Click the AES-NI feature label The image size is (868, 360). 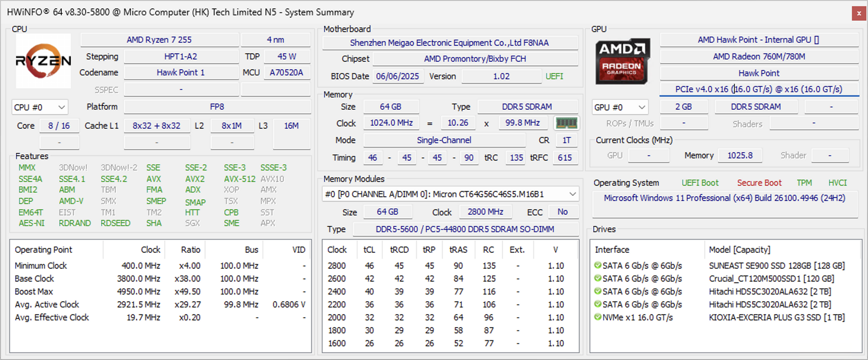pos(32,223)
